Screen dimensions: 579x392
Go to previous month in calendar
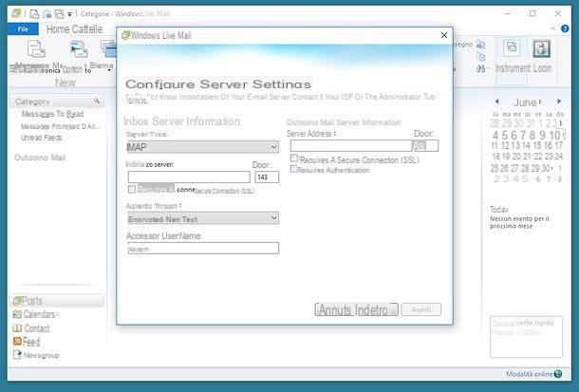coord(497,102)
